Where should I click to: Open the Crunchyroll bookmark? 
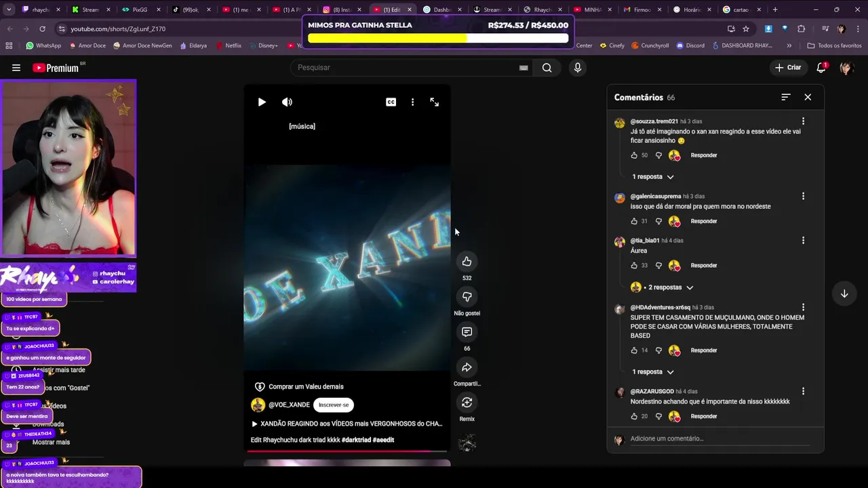pos(650,45)
